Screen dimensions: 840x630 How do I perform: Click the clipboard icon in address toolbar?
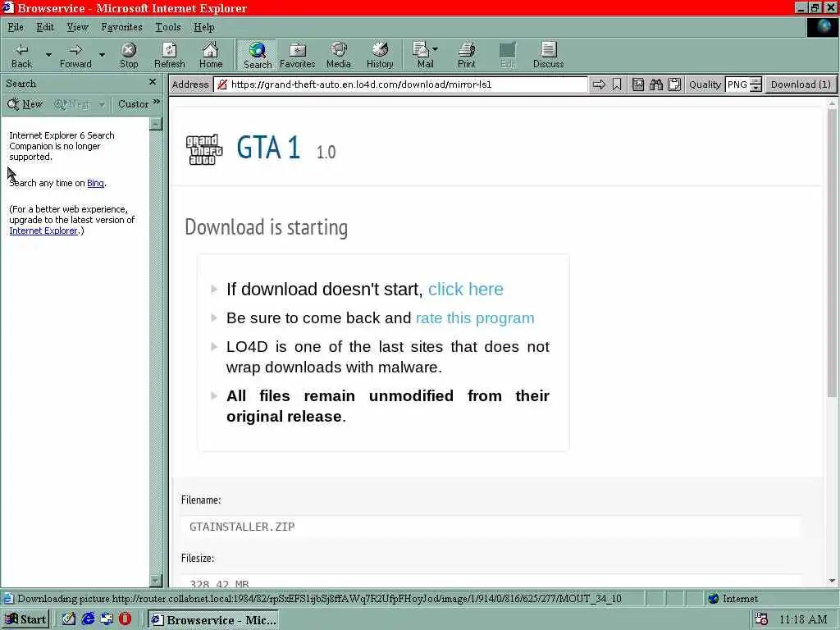pyautogui.click(x=674, y=84)
